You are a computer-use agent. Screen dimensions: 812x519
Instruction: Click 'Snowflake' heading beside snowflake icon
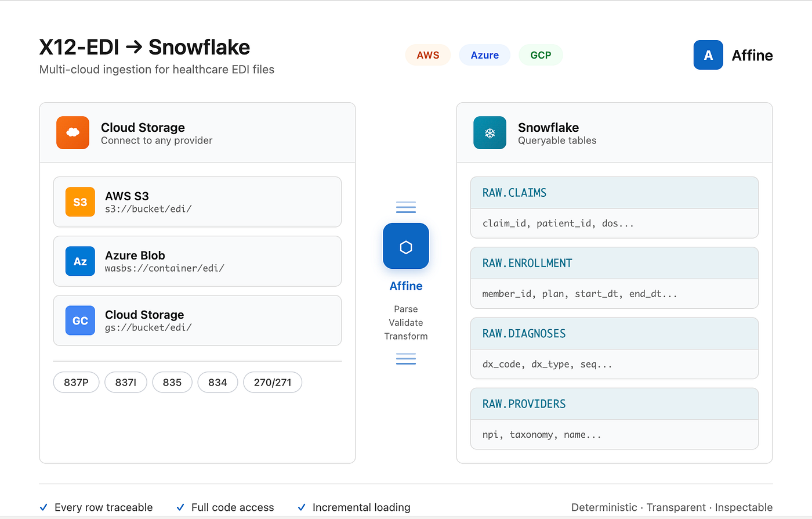coord(548,128)
